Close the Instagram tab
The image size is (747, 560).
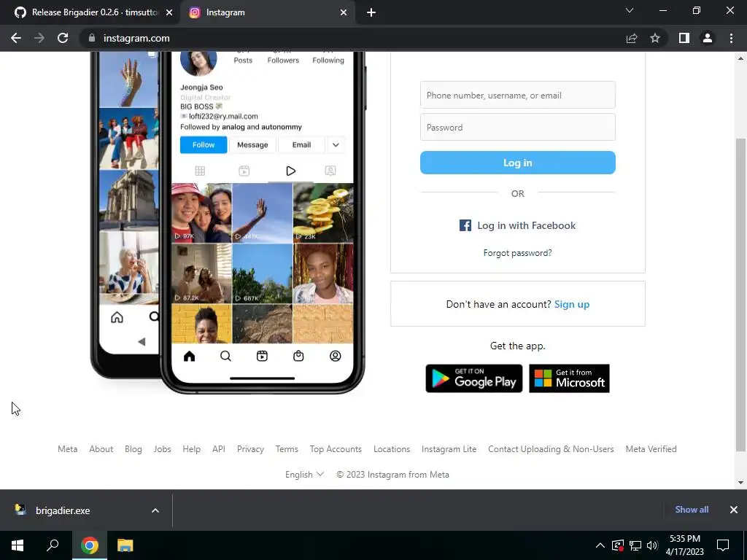344,13
